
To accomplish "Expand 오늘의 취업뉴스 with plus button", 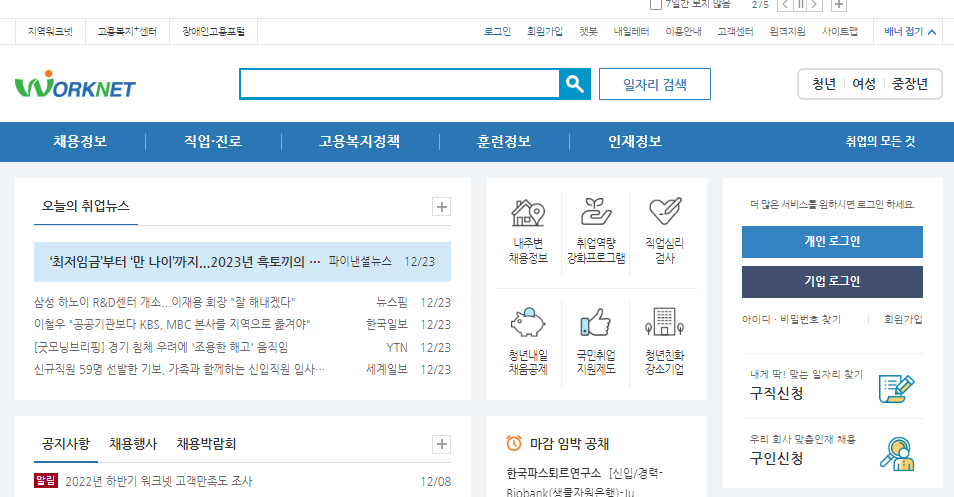I will click(441, 207).
